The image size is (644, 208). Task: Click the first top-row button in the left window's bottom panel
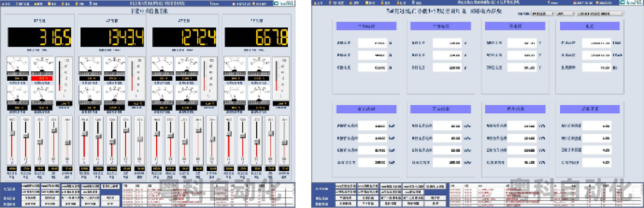click(31, 186)
